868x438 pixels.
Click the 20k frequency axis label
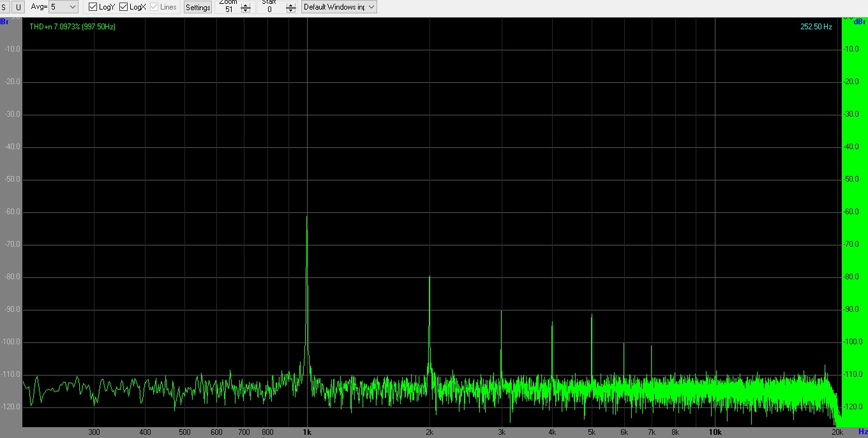pyautogui.click(x=837, y=432)
